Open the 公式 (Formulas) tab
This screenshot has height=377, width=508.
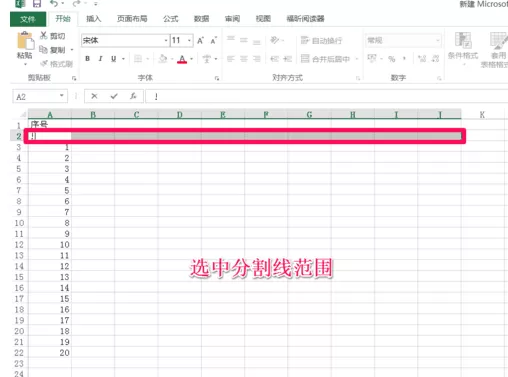coord(171,19)
